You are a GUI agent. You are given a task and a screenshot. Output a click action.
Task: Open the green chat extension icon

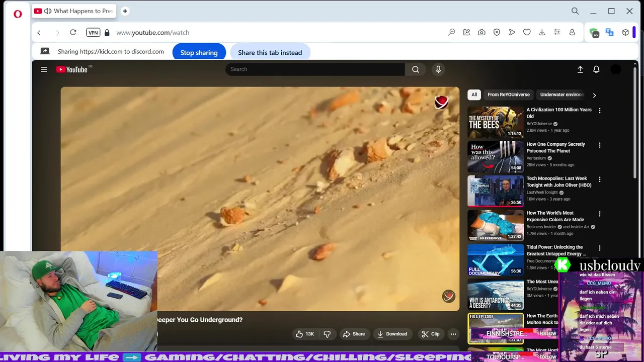(594, 33)
